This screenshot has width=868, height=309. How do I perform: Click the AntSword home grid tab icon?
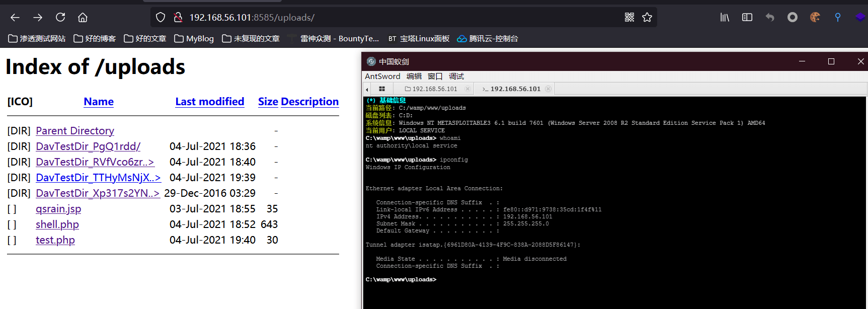(382, 89)
